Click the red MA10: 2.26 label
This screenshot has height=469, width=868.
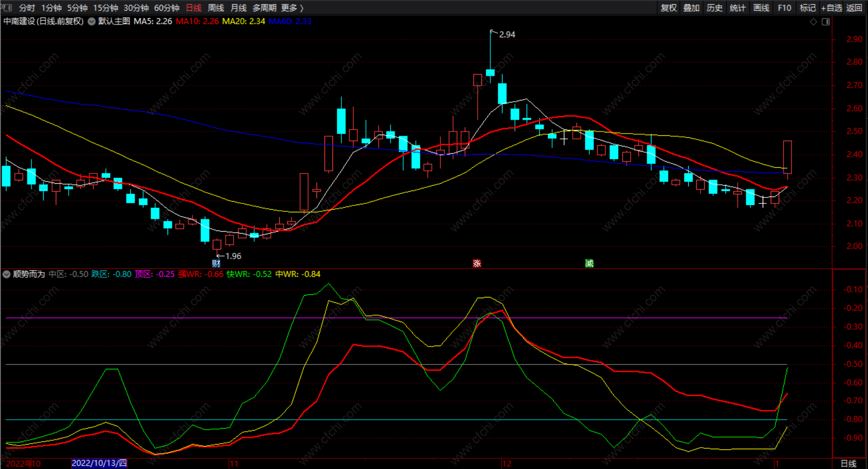point(197,21)
